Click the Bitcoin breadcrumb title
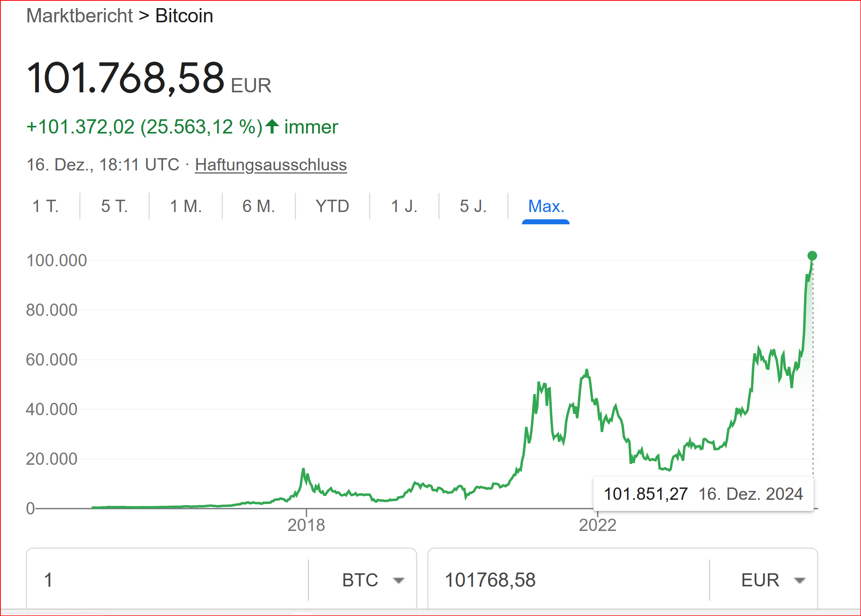The image size is (861, 616). tap(184, 16)
